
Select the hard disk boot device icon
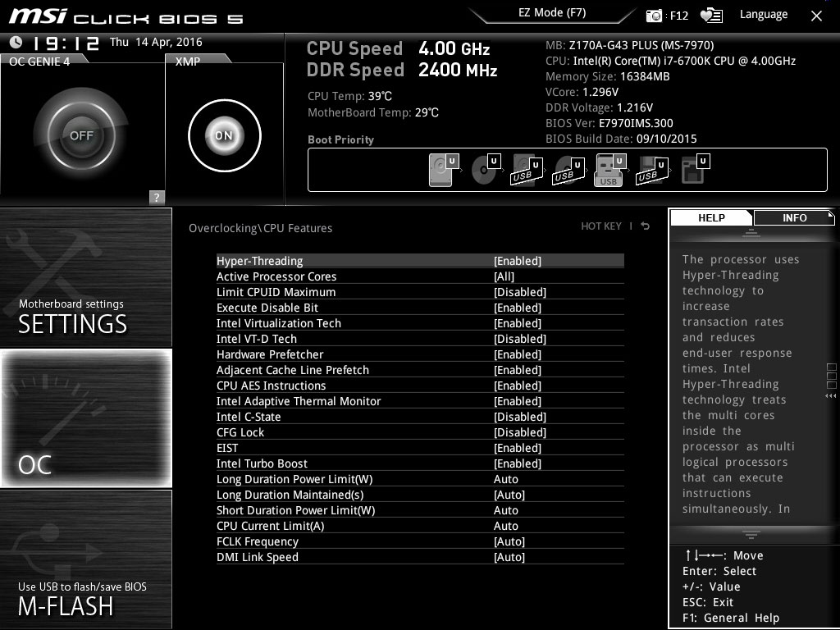tap(444, 169)
